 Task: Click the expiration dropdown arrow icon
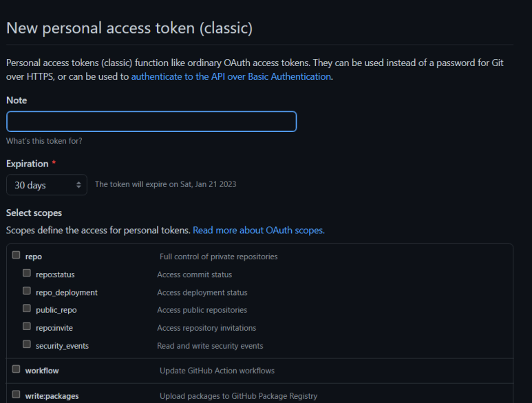[78, 185]
